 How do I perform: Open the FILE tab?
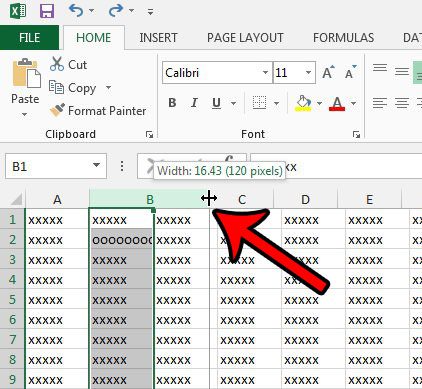point(29,38)
